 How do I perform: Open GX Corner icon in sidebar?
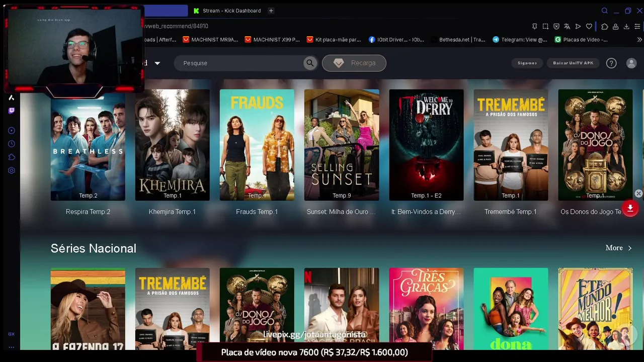11,334
